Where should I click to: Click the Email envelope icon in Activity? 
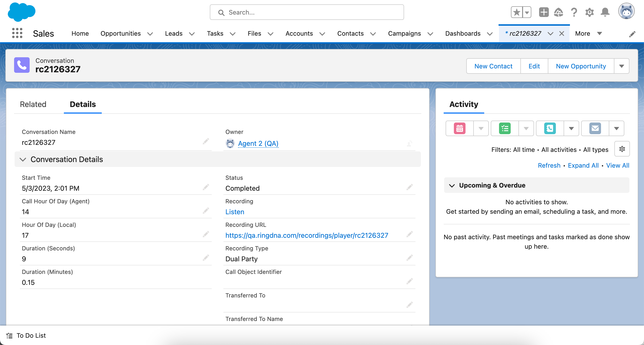click(595, 128)
